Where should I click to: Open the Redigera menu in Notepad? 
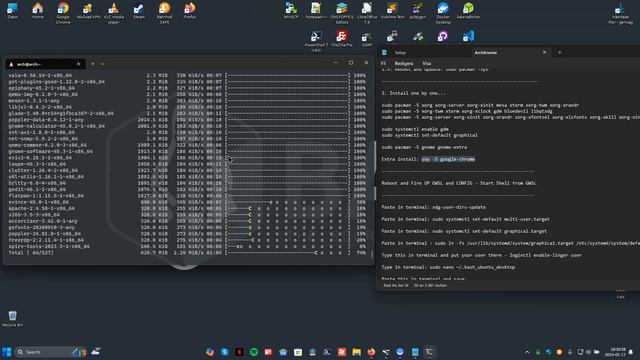pos(404,63)
